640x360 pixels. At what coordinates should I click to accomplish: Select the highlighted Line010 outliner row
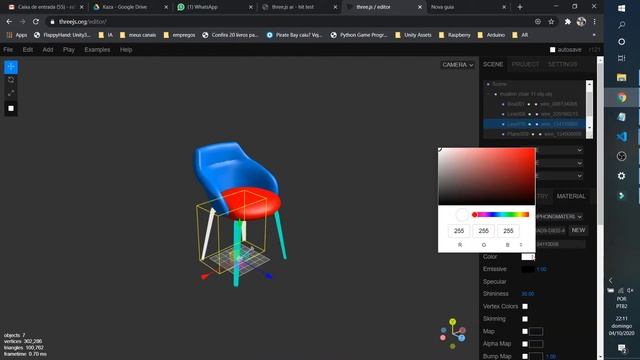pos(534,124)
